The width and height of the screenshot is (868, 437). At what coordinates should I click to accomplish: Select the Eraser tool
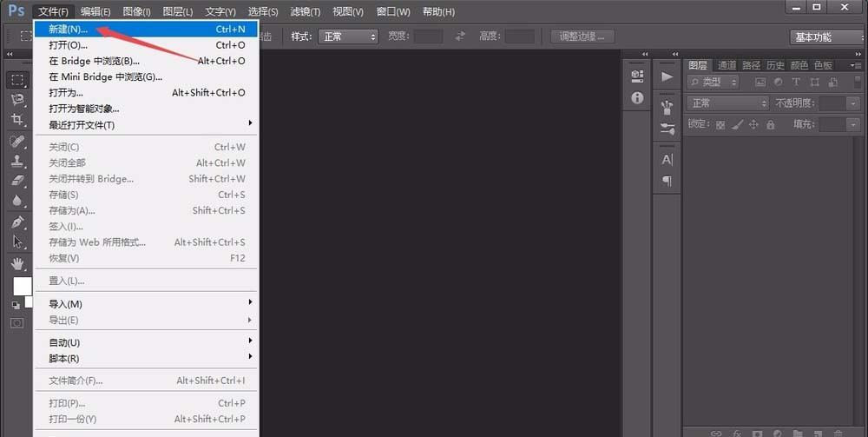(17, 181)
